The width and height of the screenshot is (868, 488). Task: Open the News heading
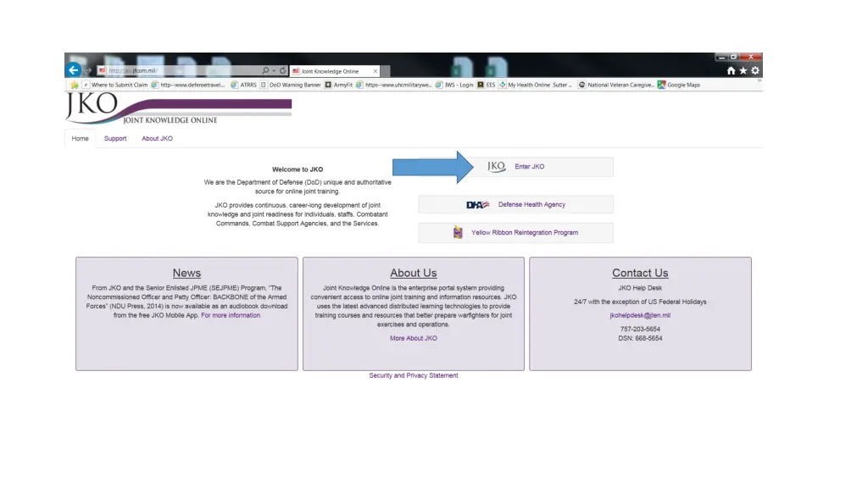[x=186, y=273]
